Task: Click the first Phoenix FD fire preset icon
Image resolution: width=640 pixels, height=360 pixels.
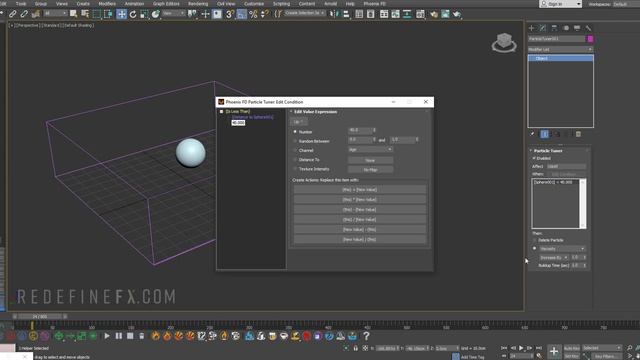Action: pos(156,336)
